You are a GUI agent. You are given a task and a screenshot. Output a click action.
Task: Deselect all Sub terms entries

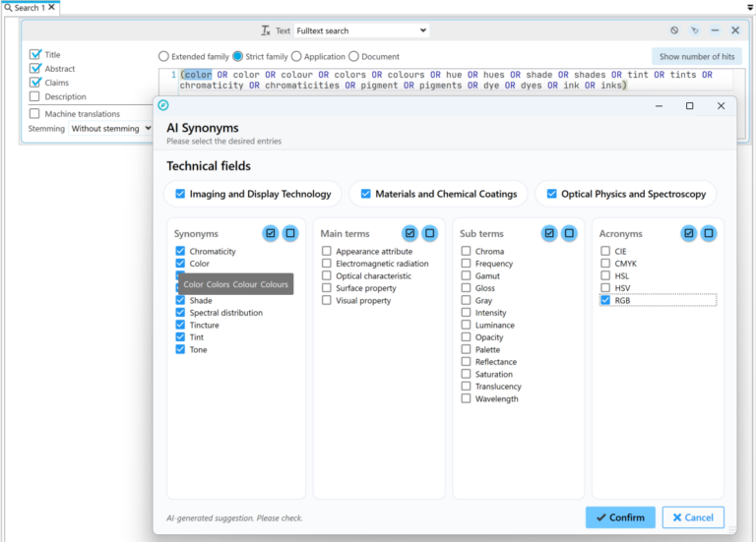(569, 233)
